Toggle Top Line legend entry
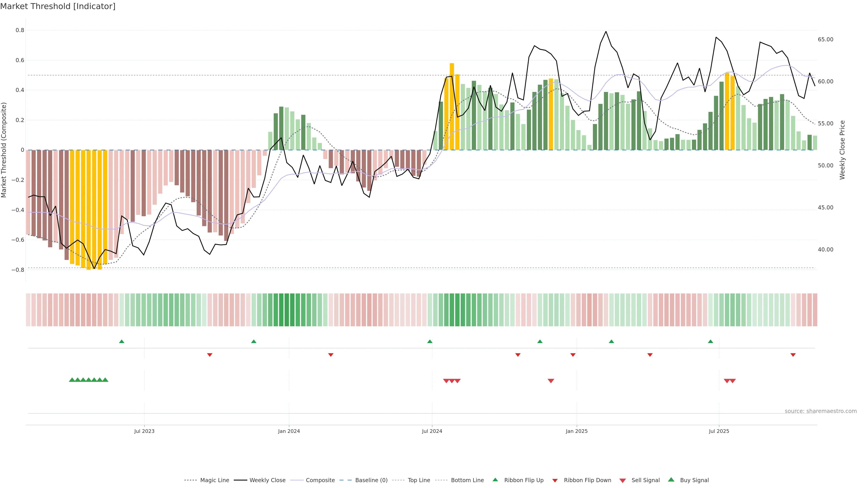Image resolution: width=868 pixels, height=488 pixels. point(419,480)
